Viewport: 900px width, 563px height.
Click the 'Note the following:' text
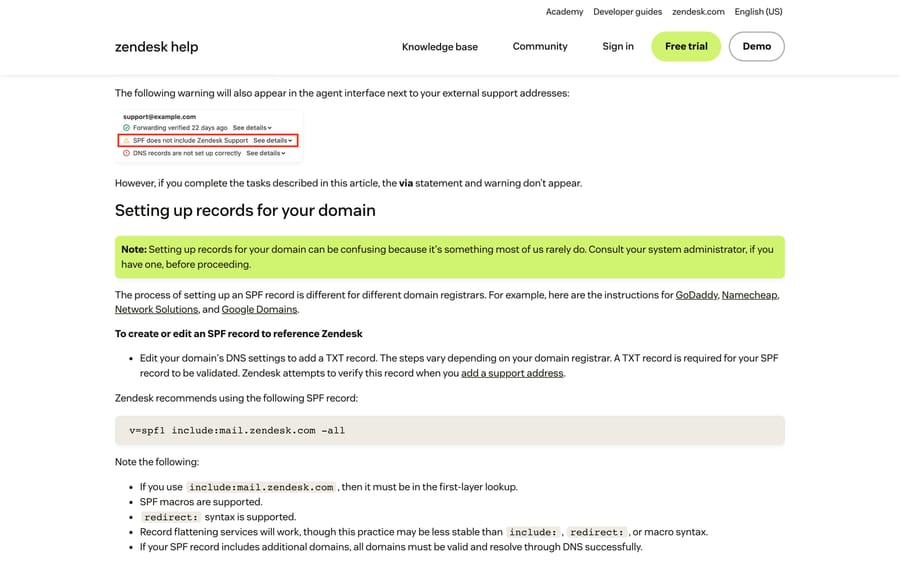pyautogui.click(x=157, y=462)
